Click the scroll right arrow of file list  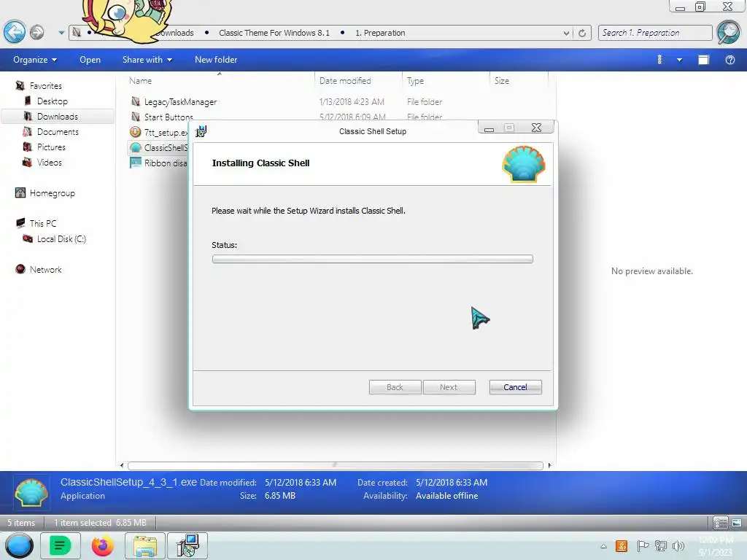[550, 465]
